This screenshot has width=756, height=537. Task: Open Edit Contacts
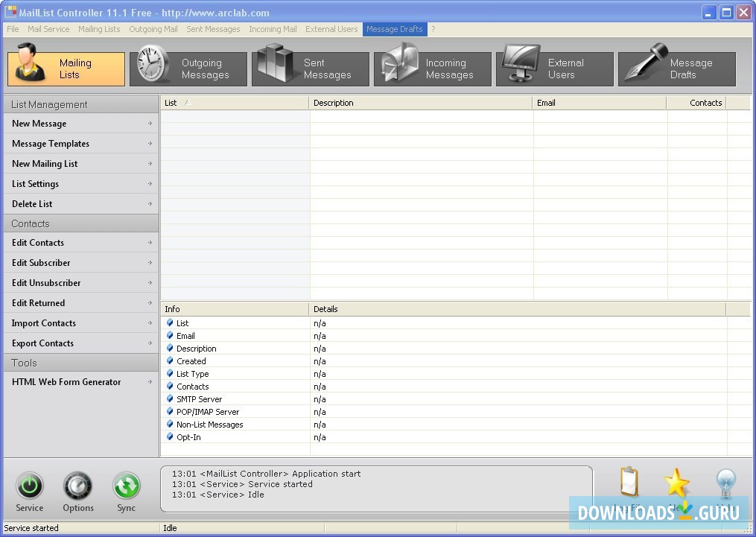click(81, 243)
